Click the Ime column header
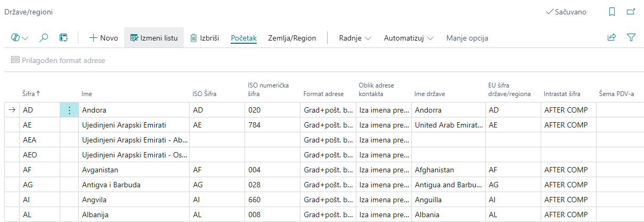Viewport: 644px width, 222px height. coord(87,94)
